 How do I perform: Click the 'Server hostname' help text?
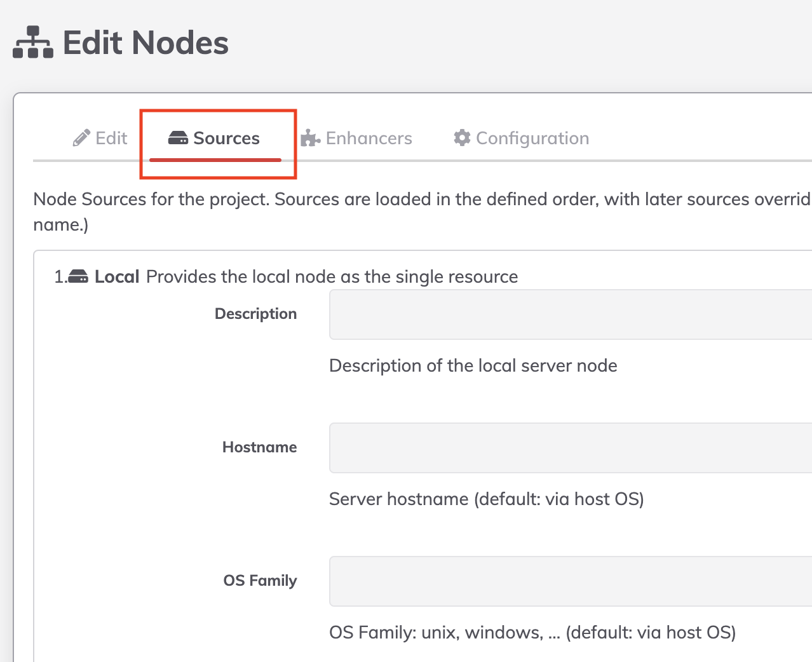[487, 499]
